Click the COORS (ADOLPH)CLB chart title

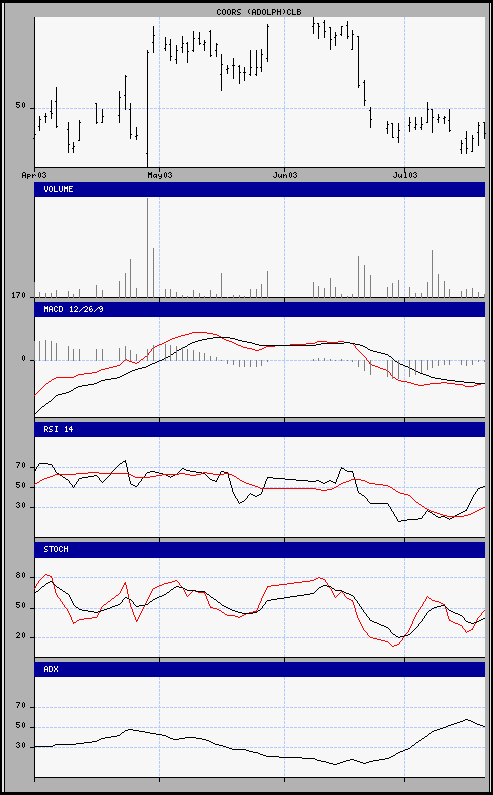point(259,11)
